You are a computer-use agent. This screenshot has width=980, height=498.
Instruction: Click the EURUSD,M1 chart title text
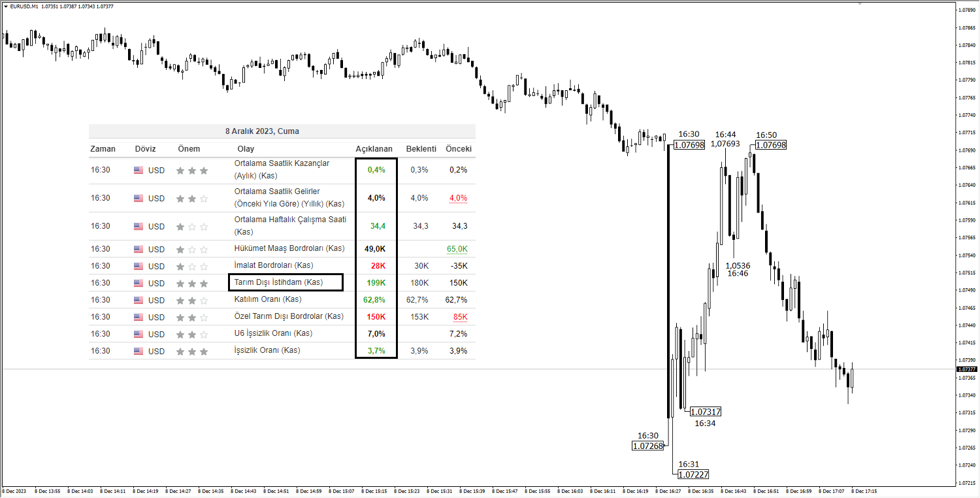tap(24, 6)
